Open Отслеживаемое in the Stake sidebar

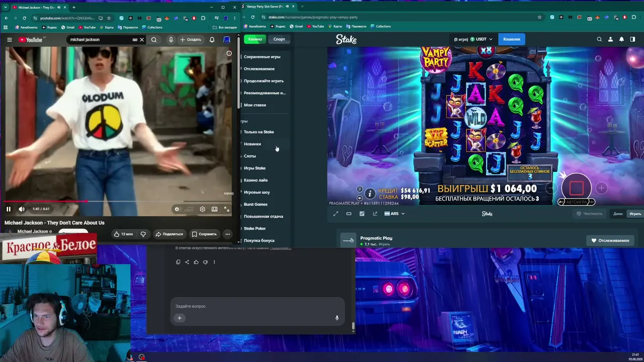[259, 69]
